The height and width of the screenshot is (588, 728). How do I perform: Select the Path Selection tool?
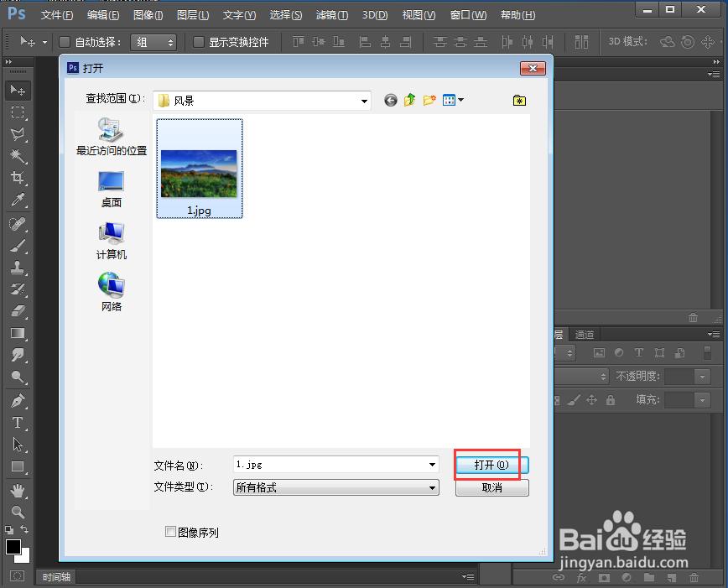18,445
